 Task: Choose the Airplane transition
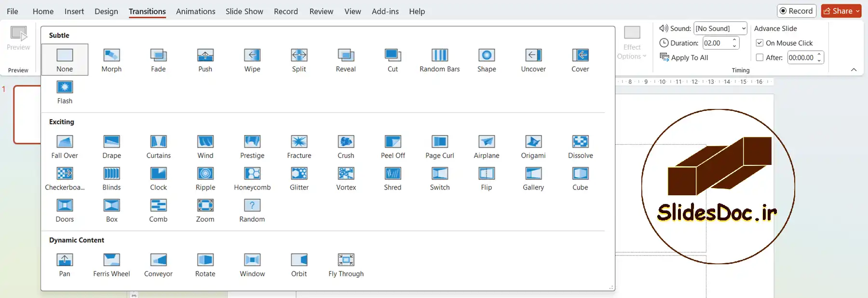(486, 147)
